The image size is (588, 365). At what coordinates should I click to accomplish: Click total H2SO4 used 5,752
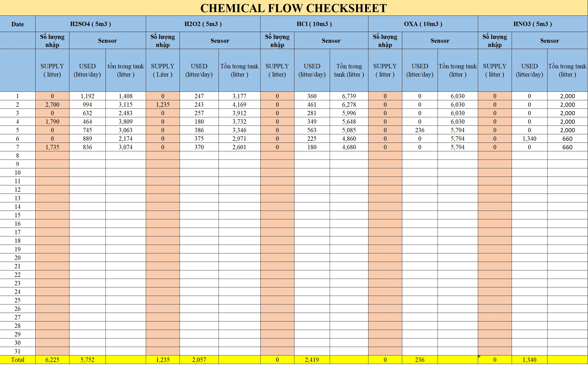click(x=87, y=360)
